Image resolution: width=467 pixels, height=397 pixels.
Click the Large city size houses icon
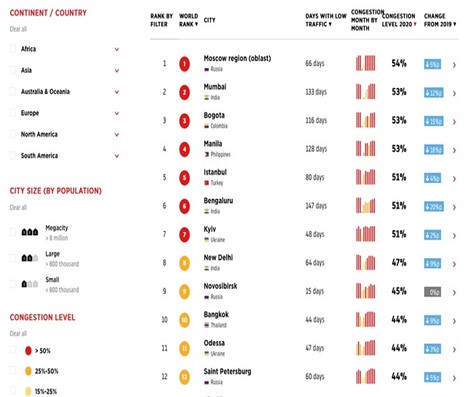point(30,258)
